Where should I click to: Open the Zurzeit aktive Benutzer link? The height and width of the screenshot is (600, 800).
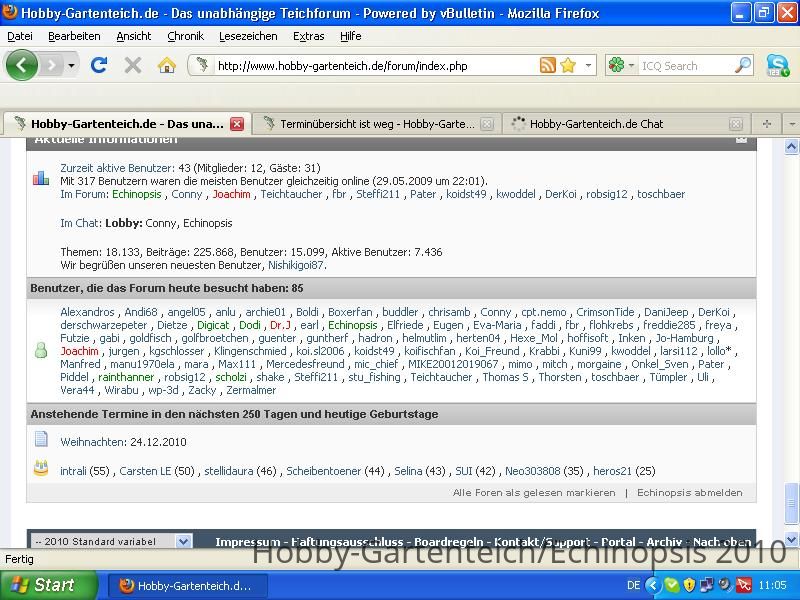(x=117, y=168)
